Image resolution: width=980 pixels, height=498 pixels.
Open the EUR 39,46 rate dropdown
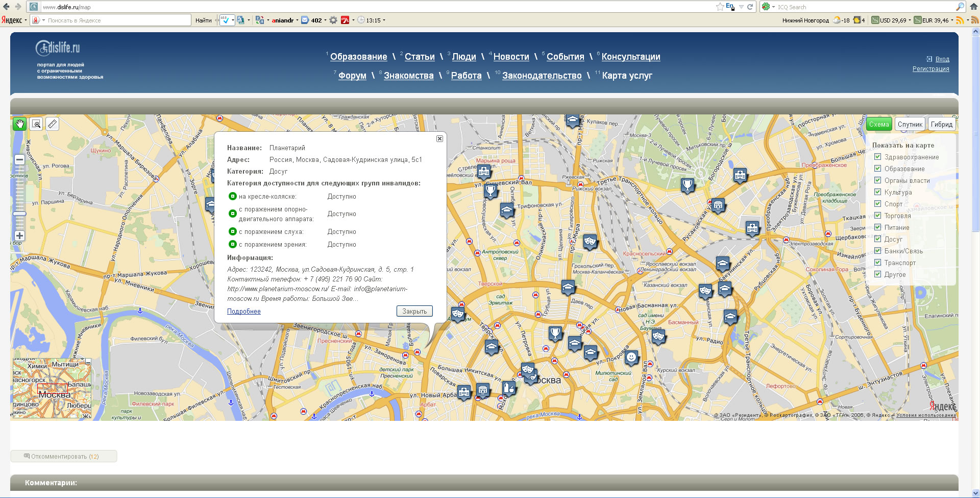(x=952, y=20)
